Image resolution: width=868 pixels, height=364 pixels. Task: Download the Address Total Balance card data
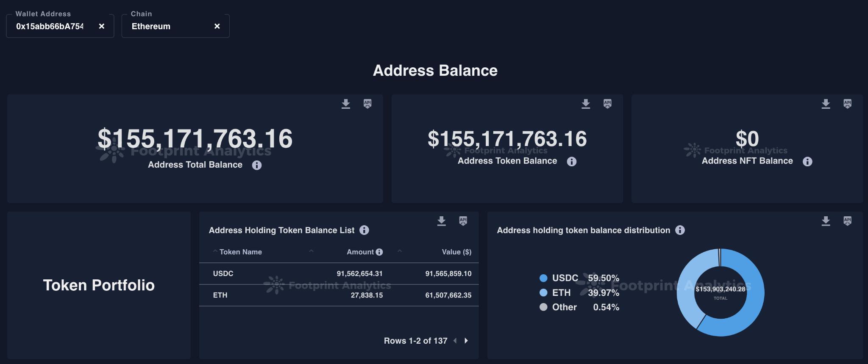click(x=346, y=104)
